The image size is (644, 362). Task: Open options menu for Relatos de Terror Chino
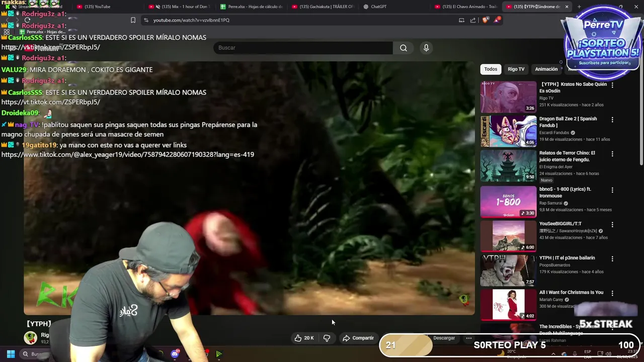point(612,154)
